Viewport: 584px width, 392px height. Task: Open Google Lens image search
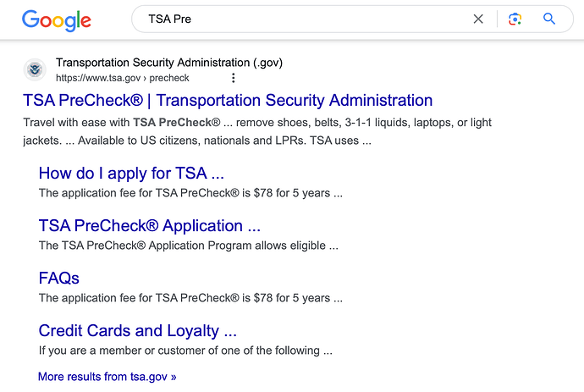click(515, 19)
